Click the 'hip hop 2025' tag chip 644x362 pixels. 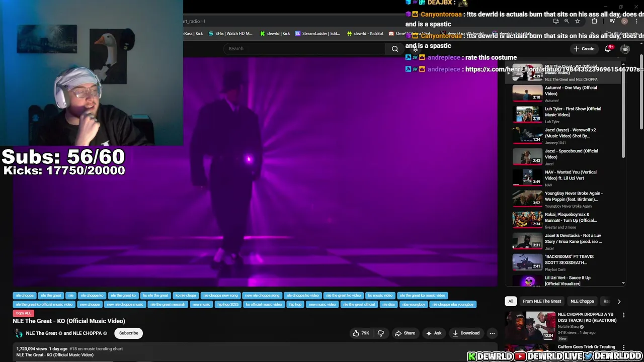(227, 304)
